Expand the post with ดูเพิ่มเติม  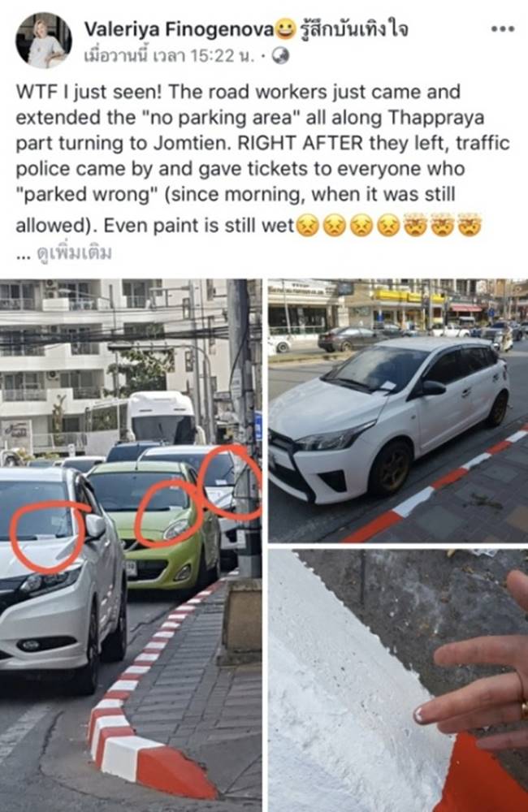(x=74, y=253)
